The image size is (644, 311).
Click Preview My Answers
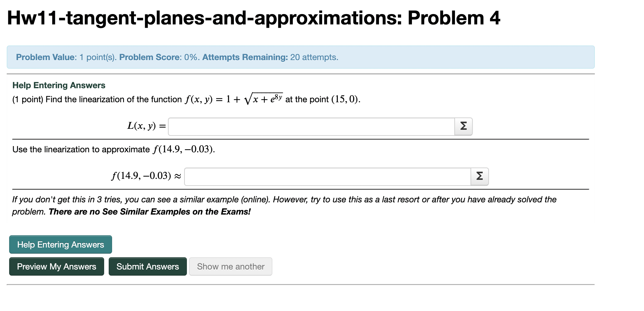coord(56,266)
